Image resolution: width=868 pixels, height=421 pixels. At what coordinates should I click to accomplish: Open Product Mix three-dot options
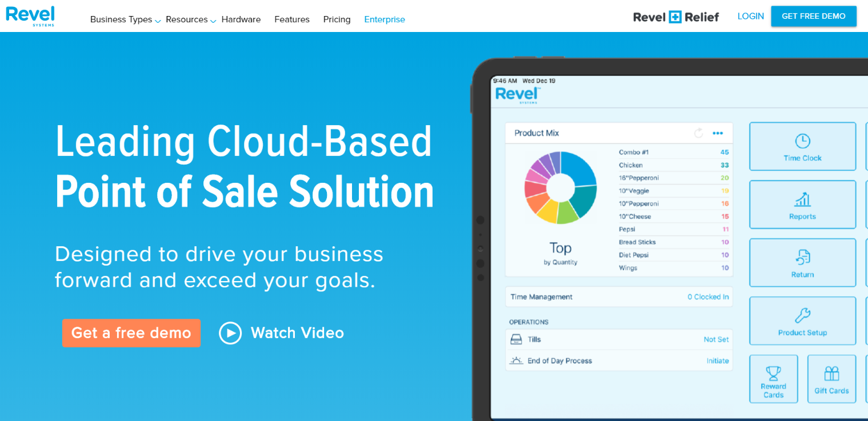[718, 133]
